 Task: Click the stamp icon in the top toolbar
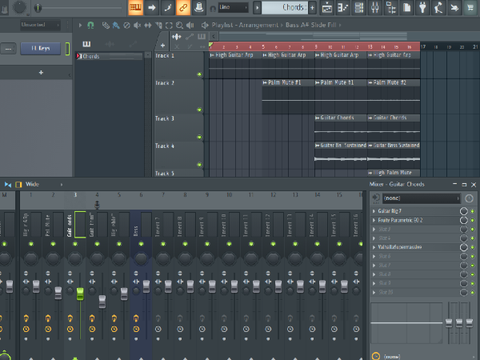pos(199,7)
